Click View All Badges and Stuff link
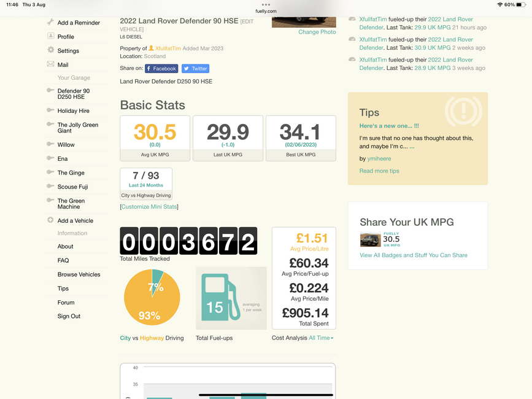The width and height of the screenshot is (532, 399). click(414, 255)
